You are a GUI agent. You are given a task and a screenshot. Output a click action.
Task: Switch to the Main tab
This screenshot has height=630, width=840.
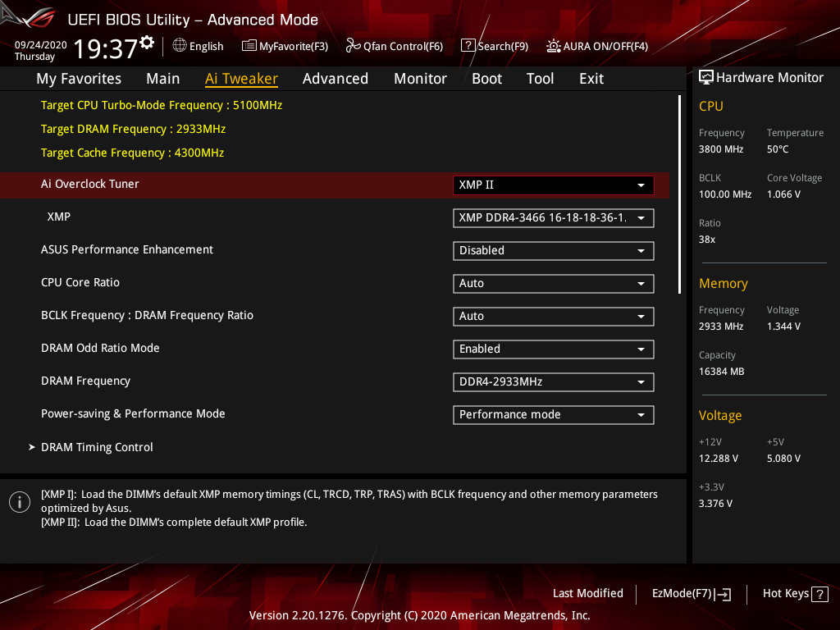163,79
